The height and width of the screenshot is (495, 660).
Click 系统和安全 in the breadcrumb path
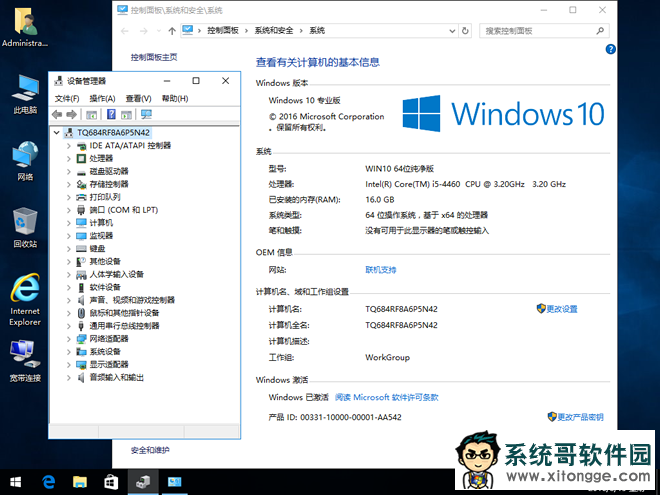point(274,30)
